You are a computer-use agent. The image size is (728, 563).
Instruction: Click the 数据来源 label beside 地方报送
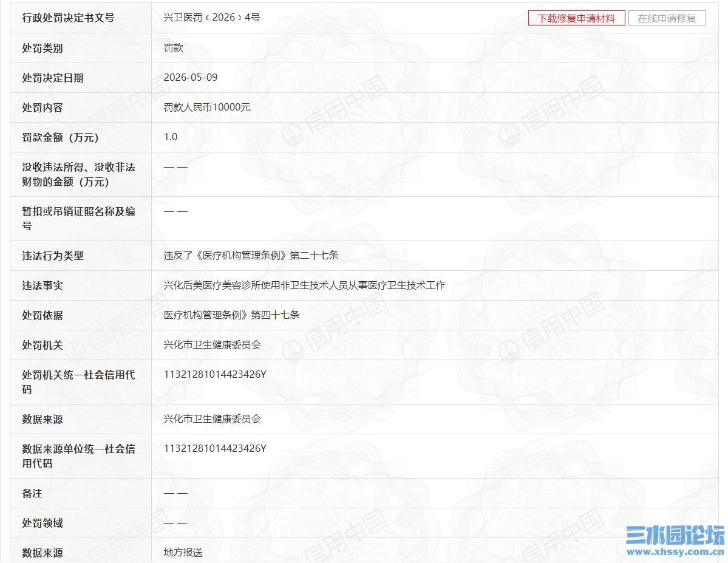click(x=43, y=552)
